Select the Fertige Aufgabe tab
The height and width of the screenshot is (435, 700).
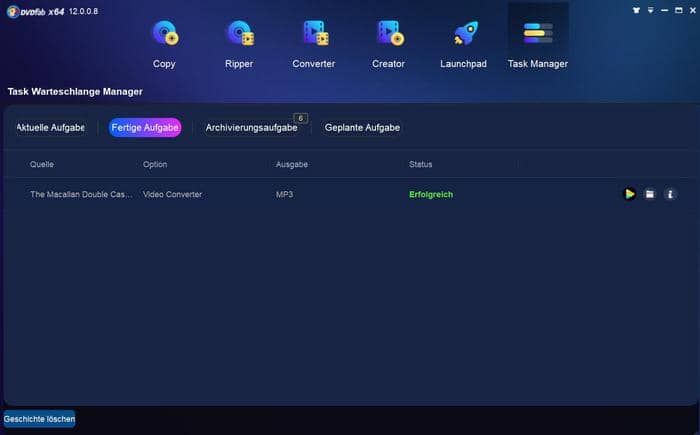pyautogui.click(x=145, y=128)
